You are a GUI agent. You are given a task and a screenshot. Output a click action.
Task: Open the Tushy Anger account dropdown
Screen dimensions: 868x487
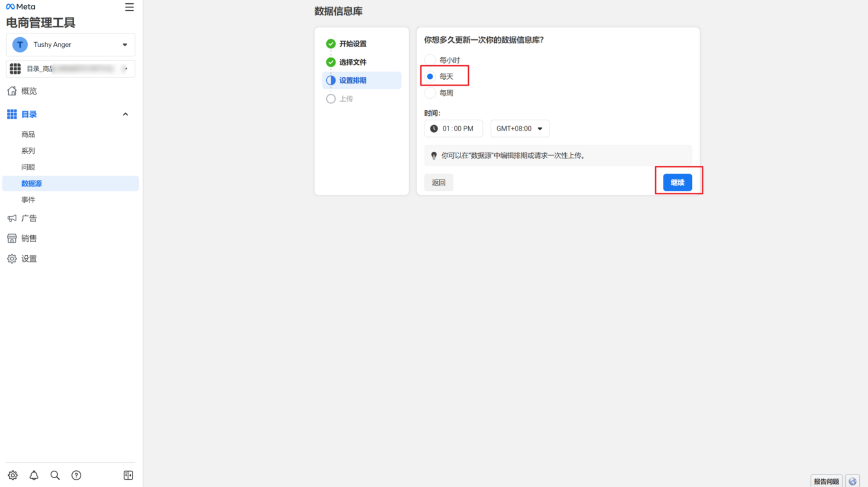[x=71, y=44]
